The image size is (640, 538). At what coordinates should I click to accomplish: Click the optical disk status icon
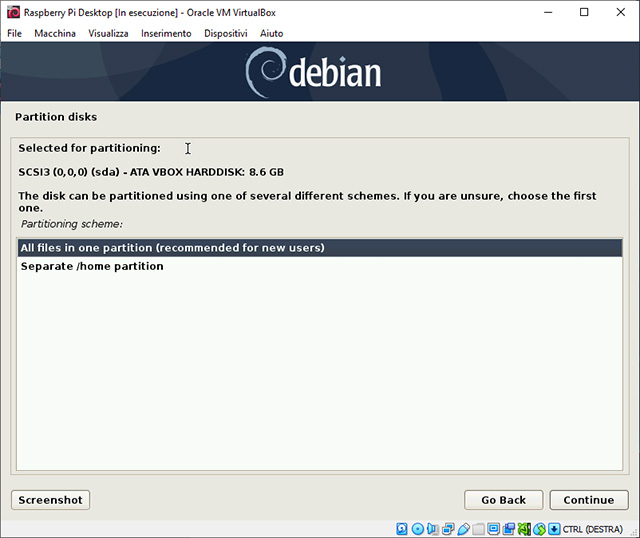click(417, 528)
